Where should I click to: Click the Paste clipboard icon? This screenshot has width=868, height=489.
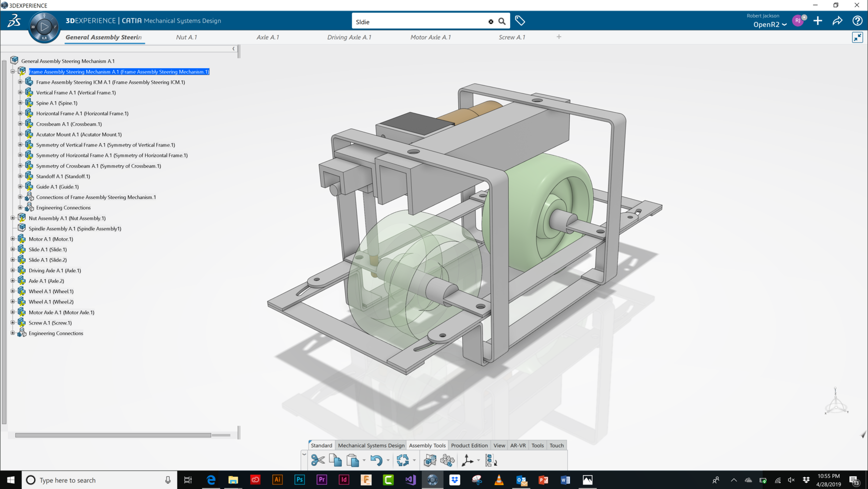point(352,460)
